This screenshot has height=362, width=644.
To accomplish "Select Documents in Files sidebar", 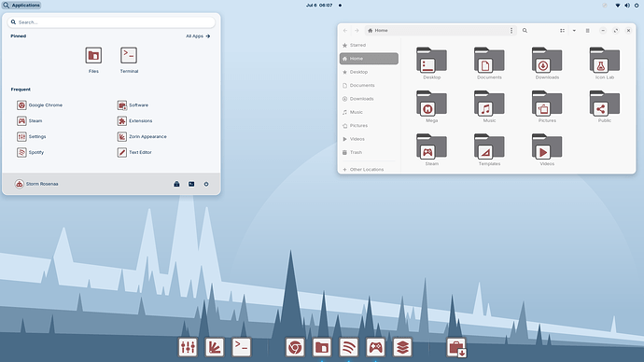I will pos(369,86).
